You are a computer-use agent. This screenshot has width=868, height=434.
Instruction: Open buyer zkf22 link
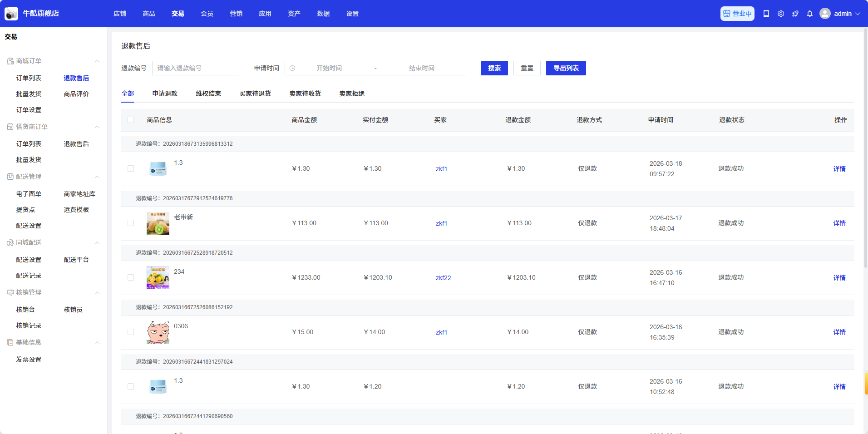pos(443,278)
